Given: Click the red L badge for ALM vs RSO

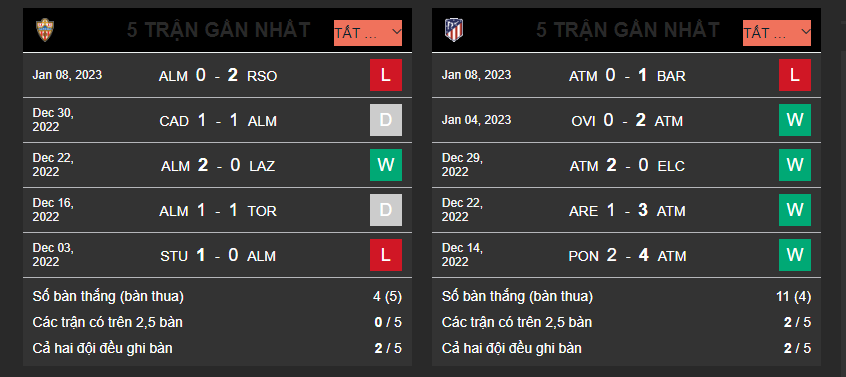Looking at the screenshot, I should [x=386, y=75].
